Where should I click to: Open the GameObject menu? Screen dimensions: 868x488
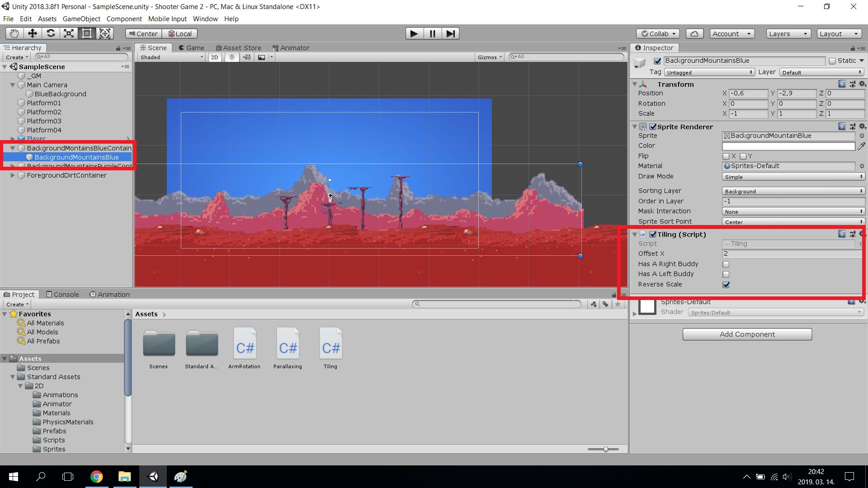(81, 19)
